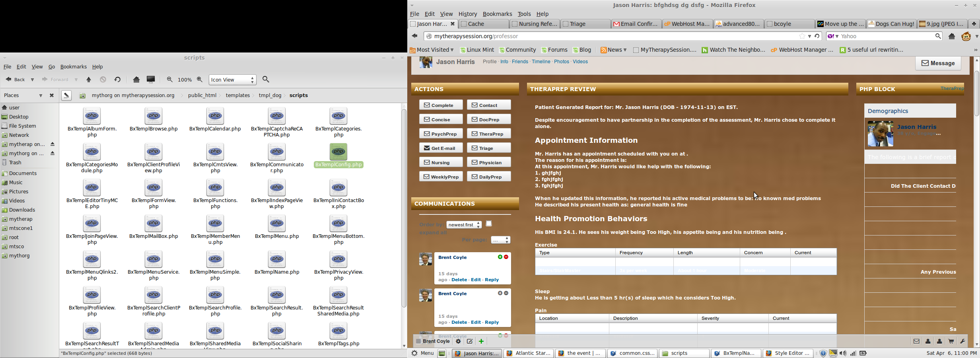980x358 pixels.
Task: Reload the page in Firefox address bar
Action: 817,36
